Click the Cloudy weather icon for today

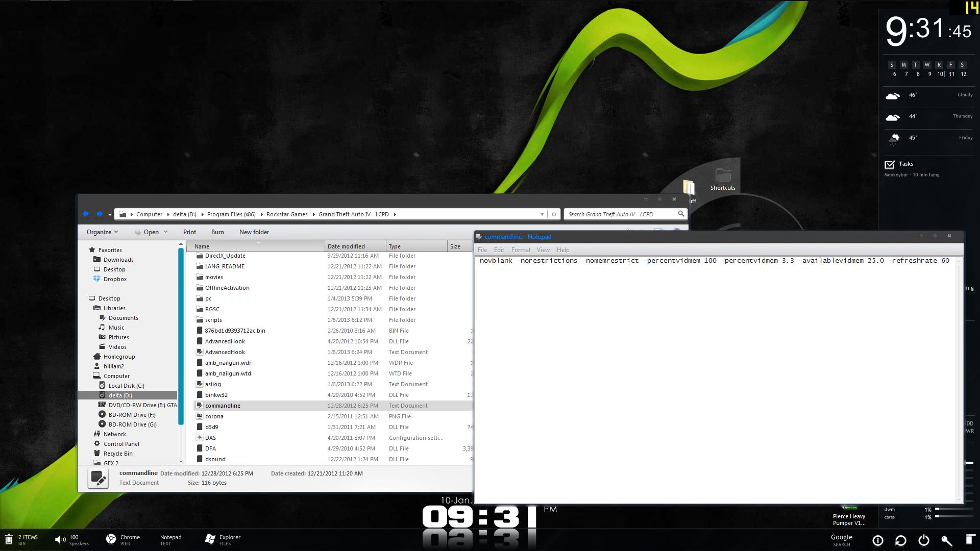pos(893,95)
